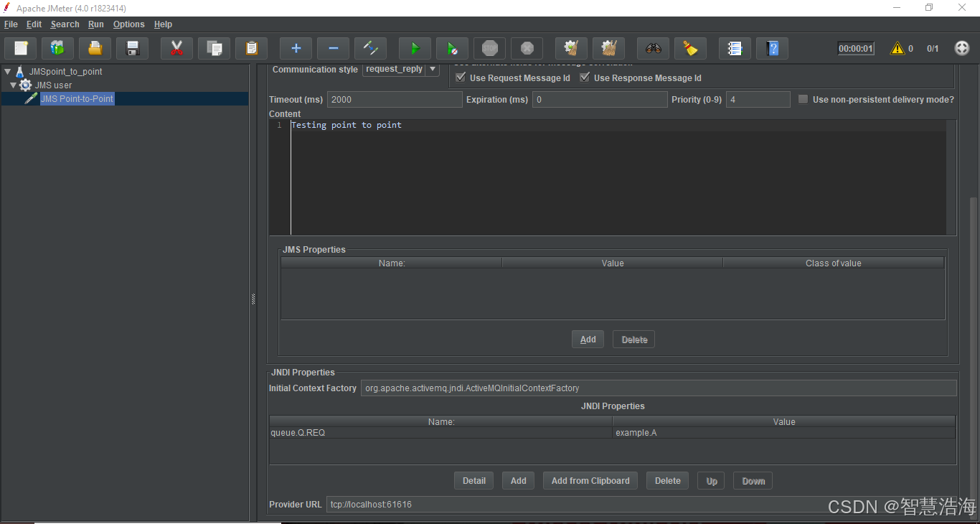980x524 pixels.
Task: Click the Reset Search icon
Action: (x=690, y=48)
